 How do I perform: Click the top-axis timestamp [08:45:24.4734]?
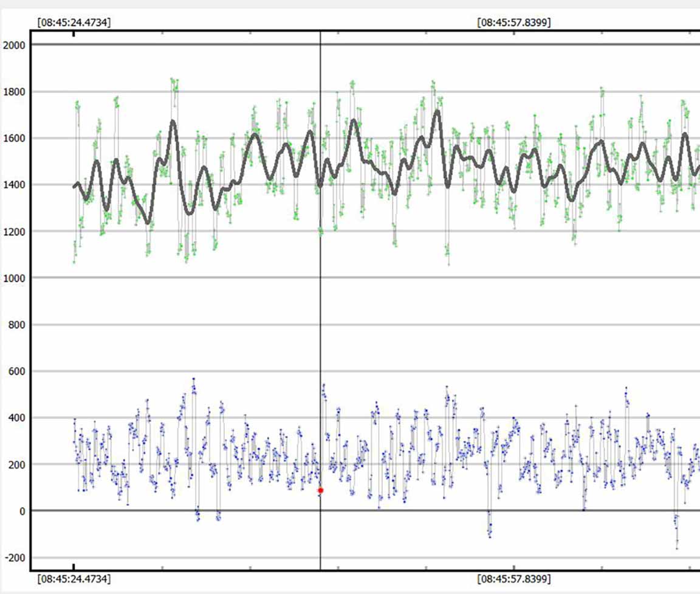[x=74, y=22]
